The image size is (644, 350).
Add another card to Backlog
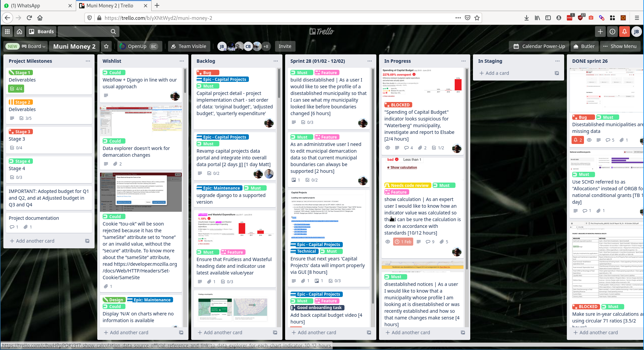pyautogui.click(x=220, y=333)
